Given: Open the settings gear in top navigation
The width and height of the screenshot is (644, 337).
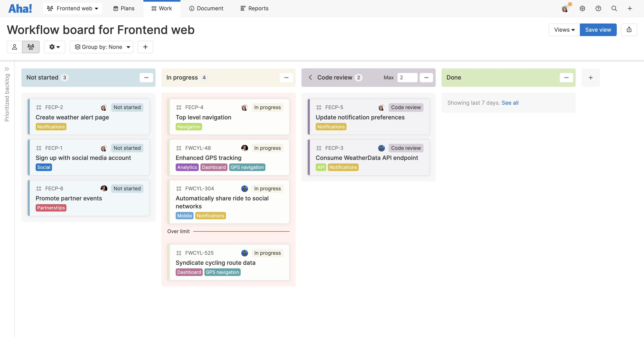Looking at the screenshot, I should click(x=582, y=9).
